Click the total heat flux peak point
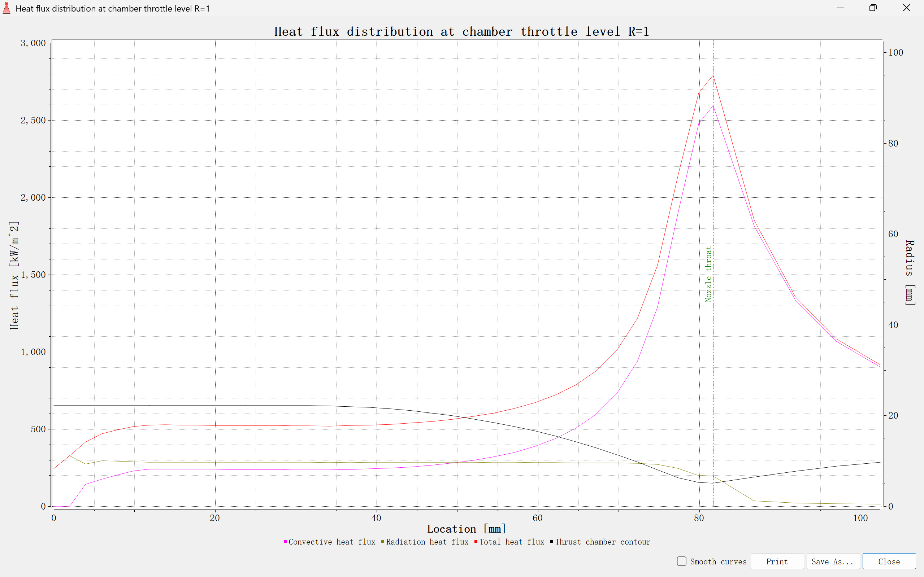This screenshot has height=577, width=924. (x=713, y=75)
